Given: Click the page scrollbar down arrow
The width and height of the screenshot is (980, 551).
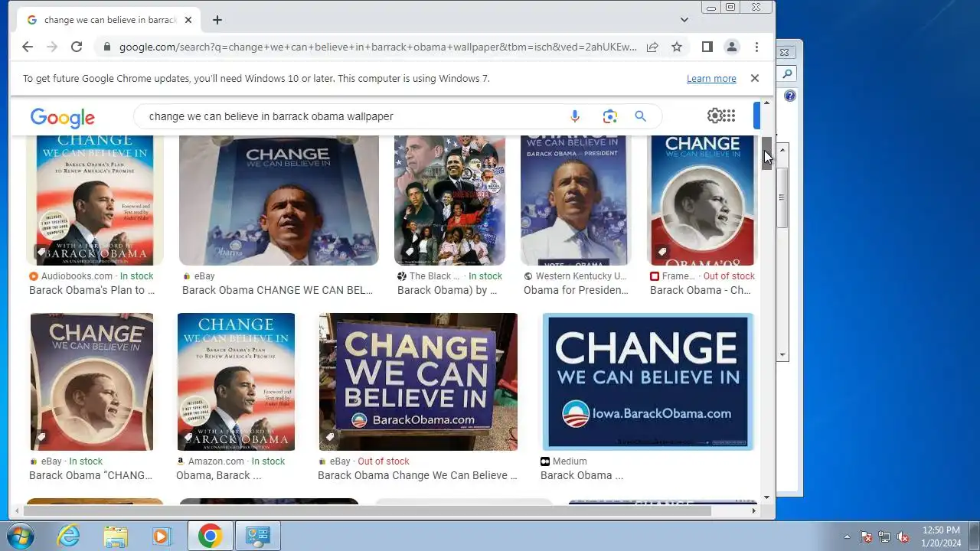Looking at the screenshot, I should (766, 497).
